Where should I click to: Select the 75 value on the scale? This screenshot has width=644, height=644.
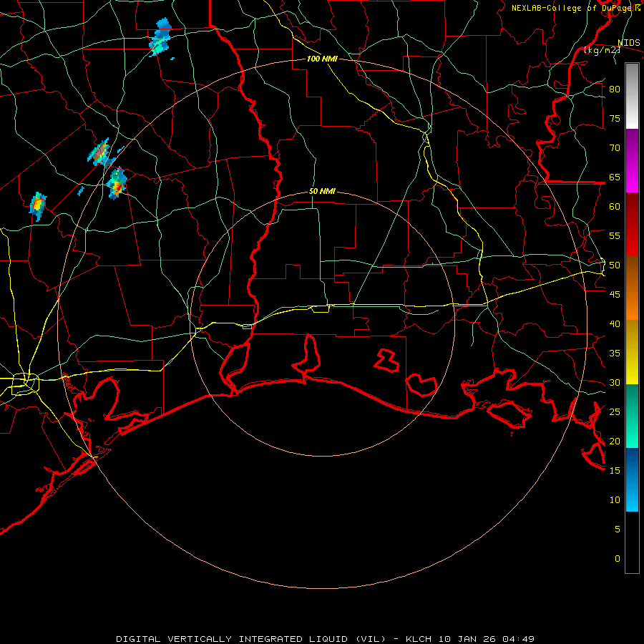pyautogui.click(x=615, y=118)
